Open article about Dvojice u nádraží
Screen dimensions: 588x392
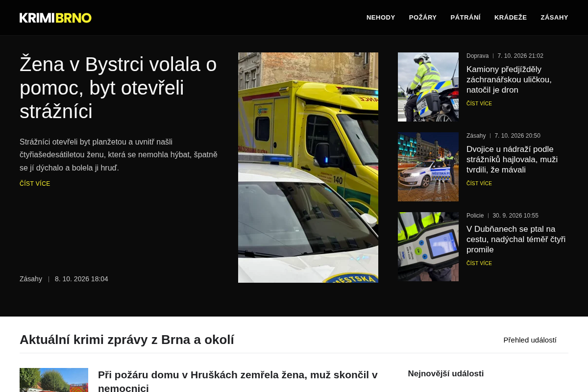pos(512,159)
